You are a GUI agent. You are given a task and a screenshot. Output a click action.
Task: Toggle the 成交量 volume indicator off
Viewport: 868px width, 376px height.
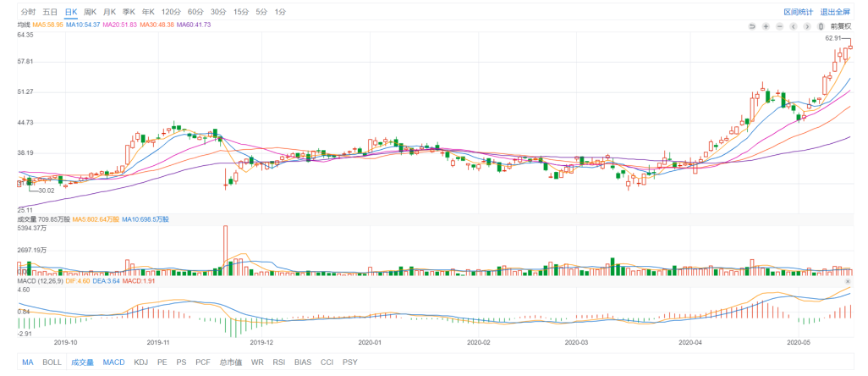click(82, 362)
